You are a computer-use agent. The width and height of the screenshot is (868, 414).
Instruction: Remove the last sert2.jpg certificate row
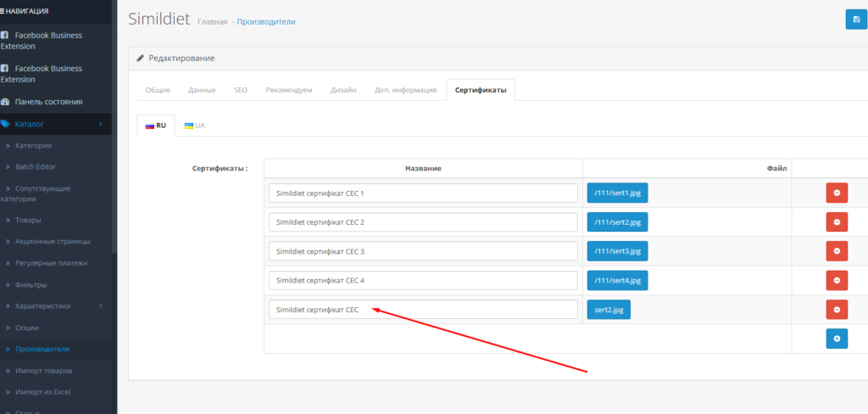836,310
